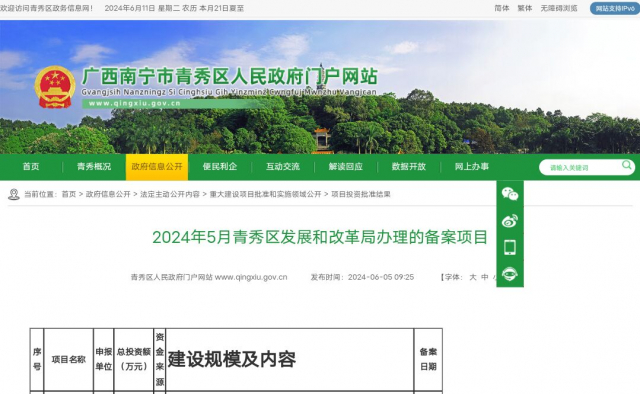Click the 申报单位 table header
This screenshot has width=640, height=394.
click(104, 359)
